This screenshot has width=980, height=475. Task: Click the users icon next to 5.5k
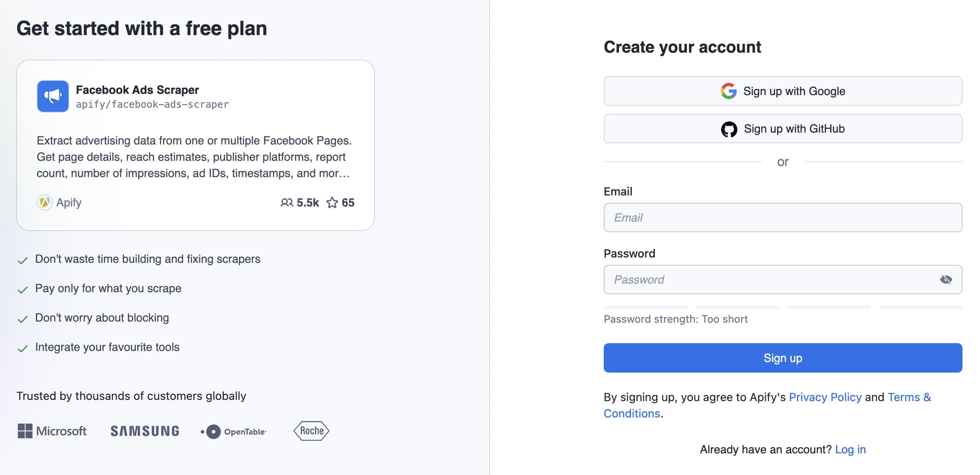coord(287,203)
